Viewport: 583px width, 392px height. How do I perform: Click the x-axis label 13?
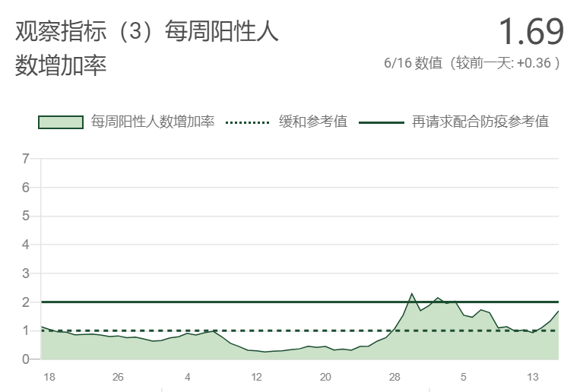[x=532, y=377]
